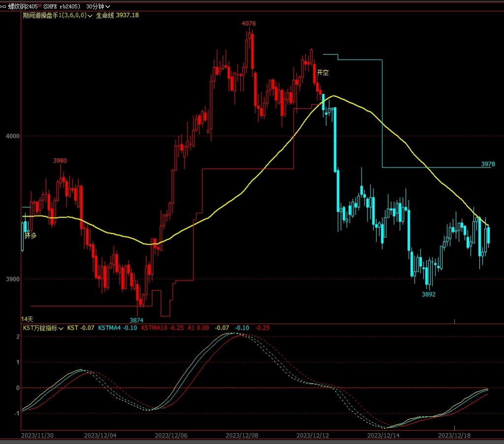This screenshot has width=504, height=444.
Task: Open the 30分钟 timeframe dropdown
Action: click(98, 6)
